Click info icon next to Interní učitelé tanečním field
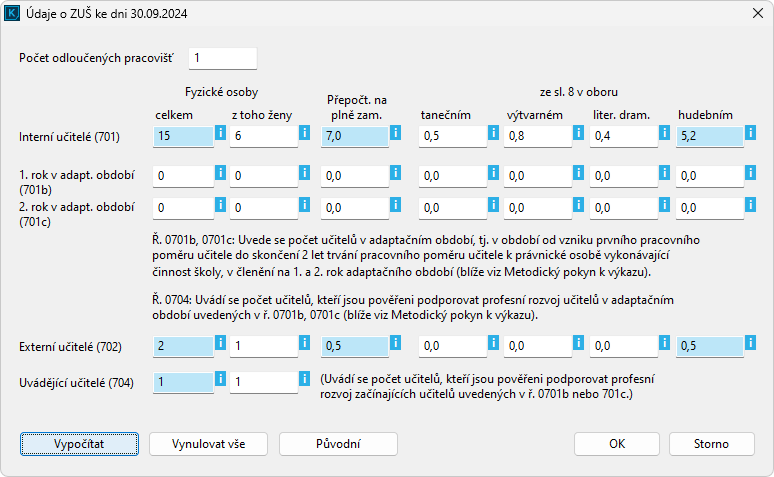The height and width of the screenshot is (477, 774). pos(485,134)
